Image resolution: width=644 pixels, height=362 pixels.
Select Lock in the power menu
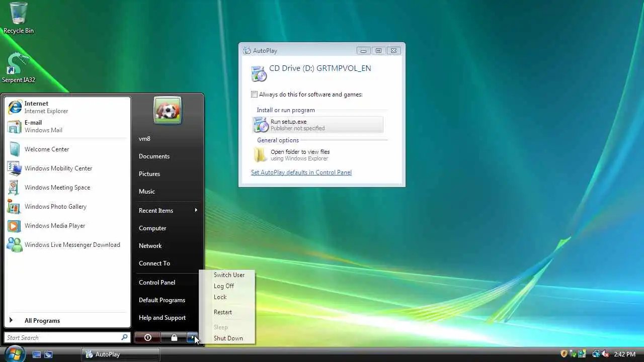click(x=220, y=297)
